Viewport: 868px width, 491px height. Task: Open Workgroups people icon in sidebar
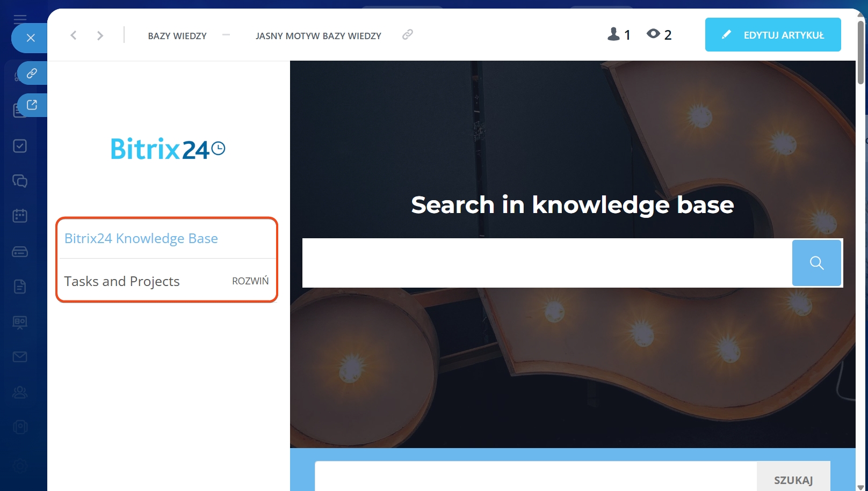(x=20, y=392)
